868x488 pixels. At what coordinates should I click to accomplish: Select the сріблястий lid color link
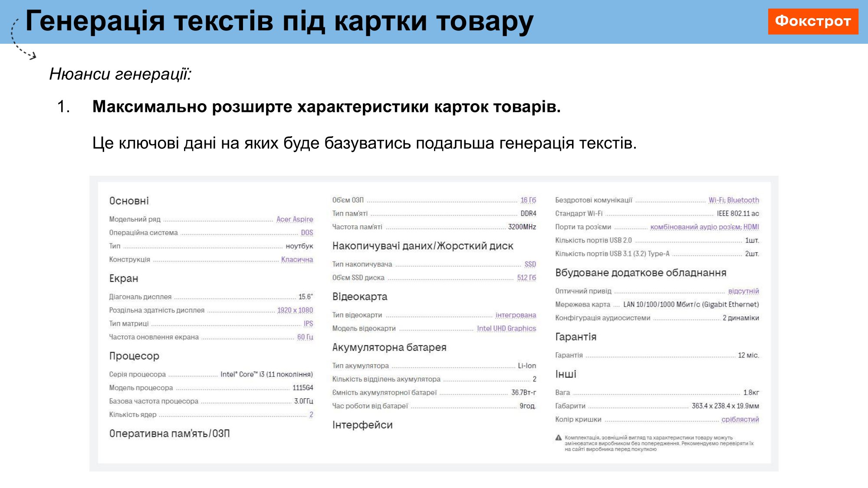point(740,420)
